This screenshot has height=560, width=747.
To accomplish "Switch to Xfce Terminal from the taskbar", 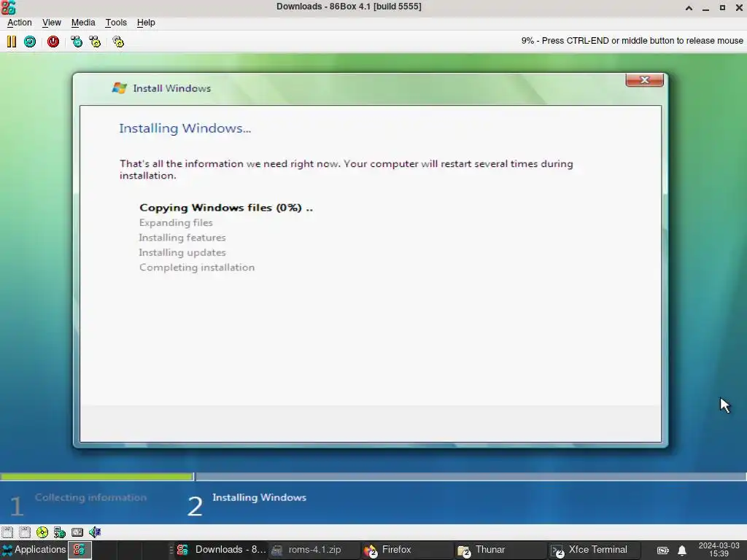I will point(594,550).
